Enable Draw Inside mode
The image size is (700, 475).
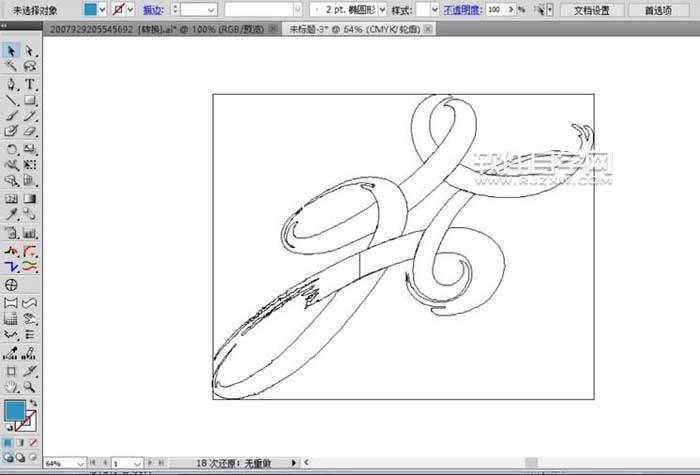33,458
